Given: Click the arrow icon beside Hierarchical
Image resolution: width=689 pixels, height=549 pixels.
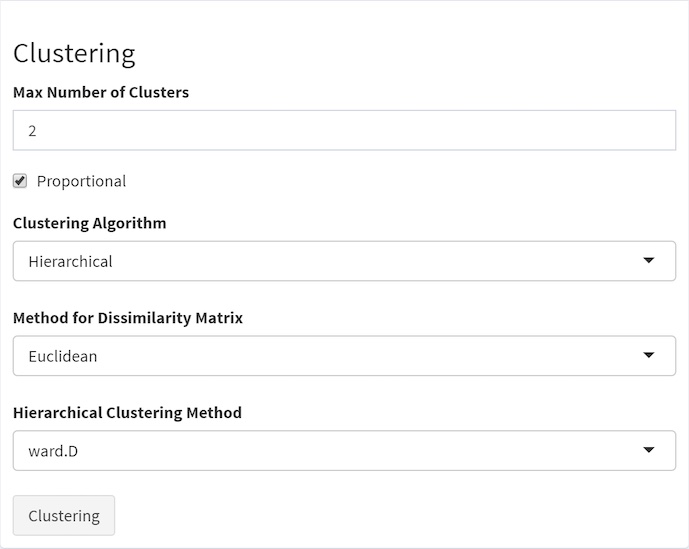Looking at the screenshot, I should [x=648, y=261].
